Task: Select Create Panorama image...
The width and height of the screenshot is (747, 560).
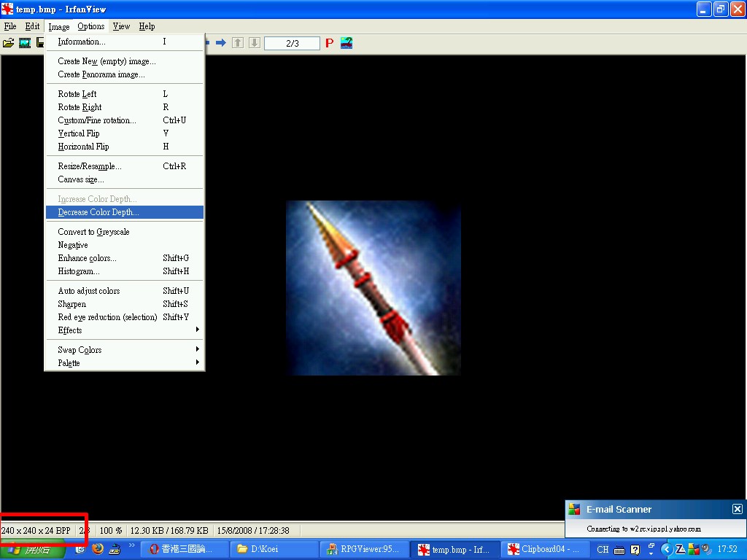Action: pyautogui.click(x=125, y=74)
